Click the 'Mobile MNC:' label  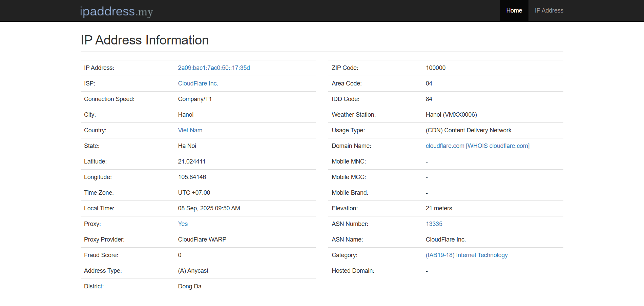click(349, 161)
